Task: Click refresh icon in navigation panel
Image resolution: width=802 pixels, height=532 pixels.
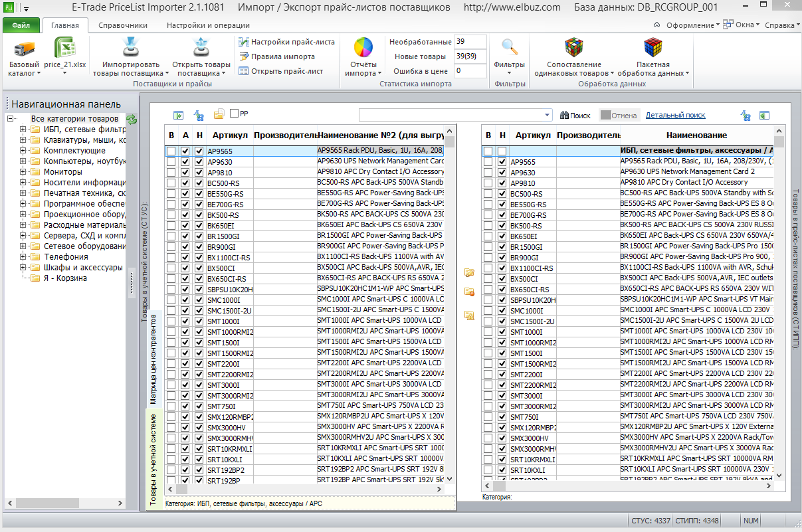Action: tap(132, 119)
